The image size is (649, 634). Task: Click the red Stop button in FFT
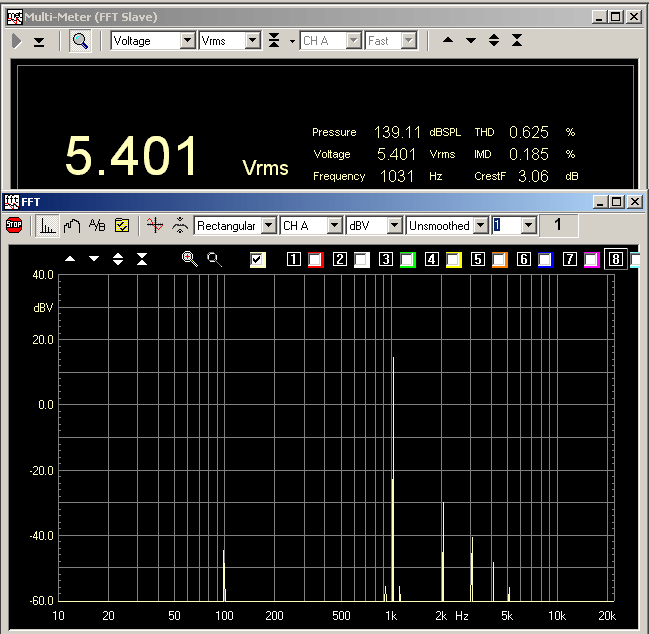[14, 225]
